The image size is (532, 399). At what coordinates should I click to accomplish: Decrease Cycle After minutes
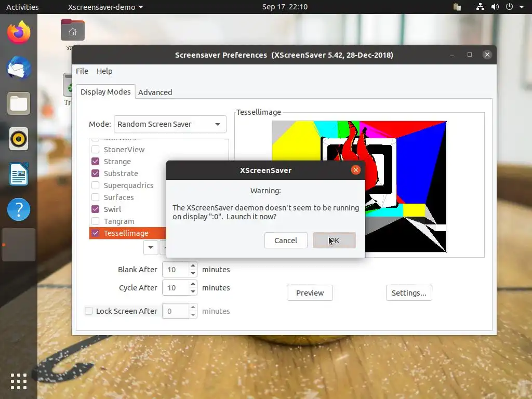193,291
